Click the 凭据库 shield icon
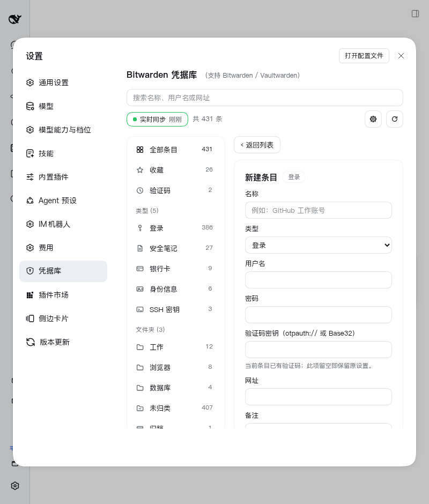The height and width of the screenshot is (504, 429). pos(30,271)
